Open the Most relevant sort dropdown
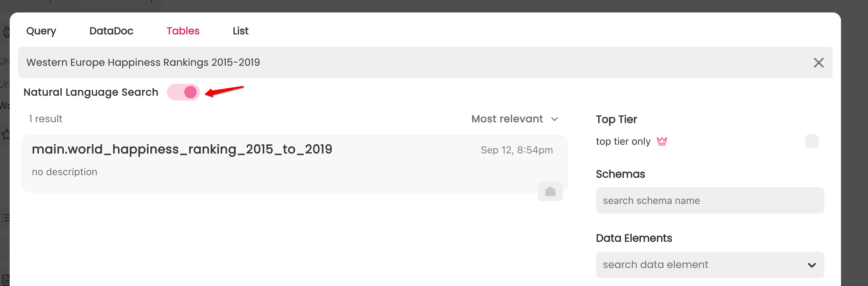Image resolution: width=868 pixels, height=286 pixels. (x=515, y=119)
